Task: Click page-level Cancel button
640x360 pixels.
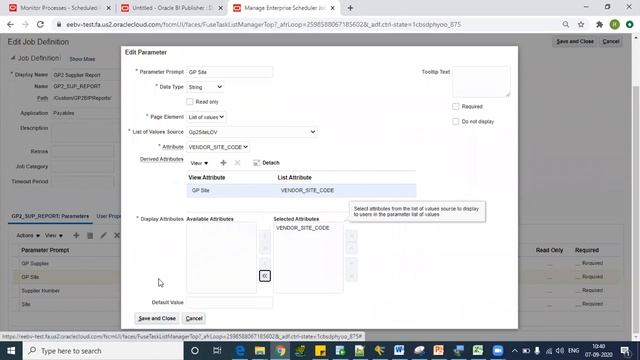Action: click(x=611, y=41)
